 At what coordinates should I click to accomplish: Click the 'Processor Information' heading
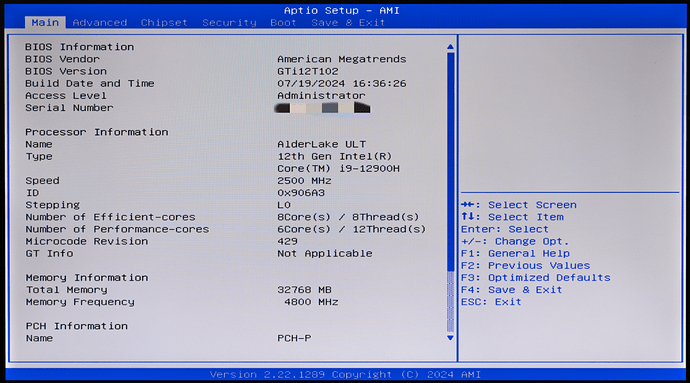(x=96, y=132)
